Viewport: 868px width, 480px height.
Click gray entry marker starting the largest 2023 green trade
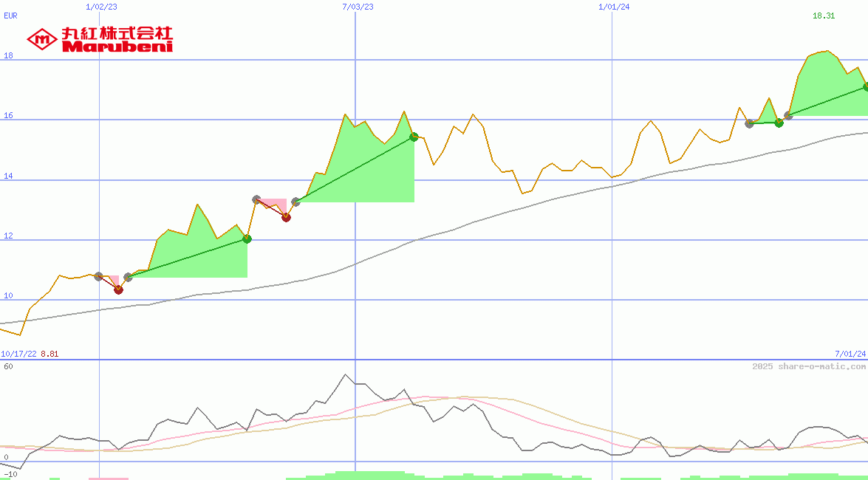click(x=295, y=202)
